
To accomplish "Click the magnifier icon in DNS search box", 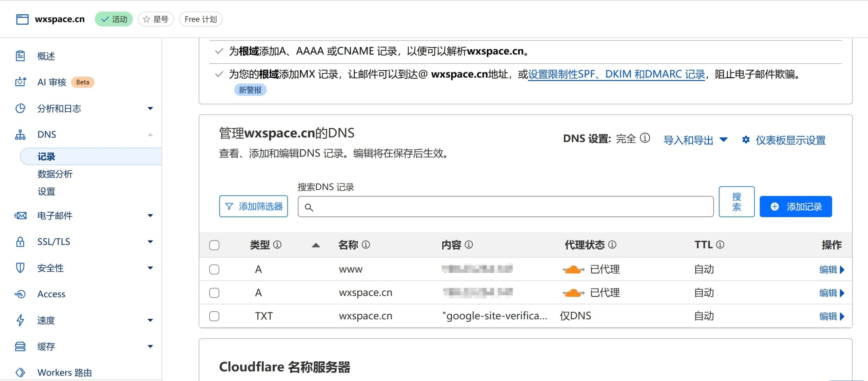I will pos(309,207).
